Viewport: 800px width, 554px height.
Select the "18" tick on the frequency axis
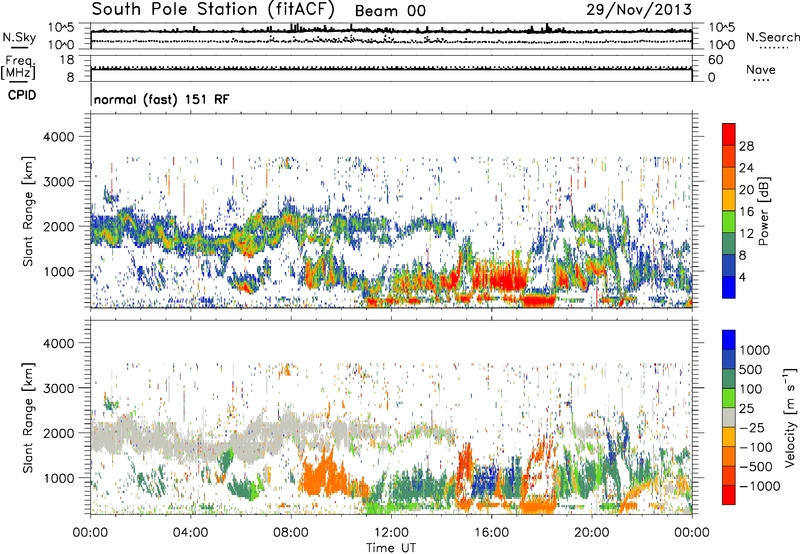pos(67,60)
